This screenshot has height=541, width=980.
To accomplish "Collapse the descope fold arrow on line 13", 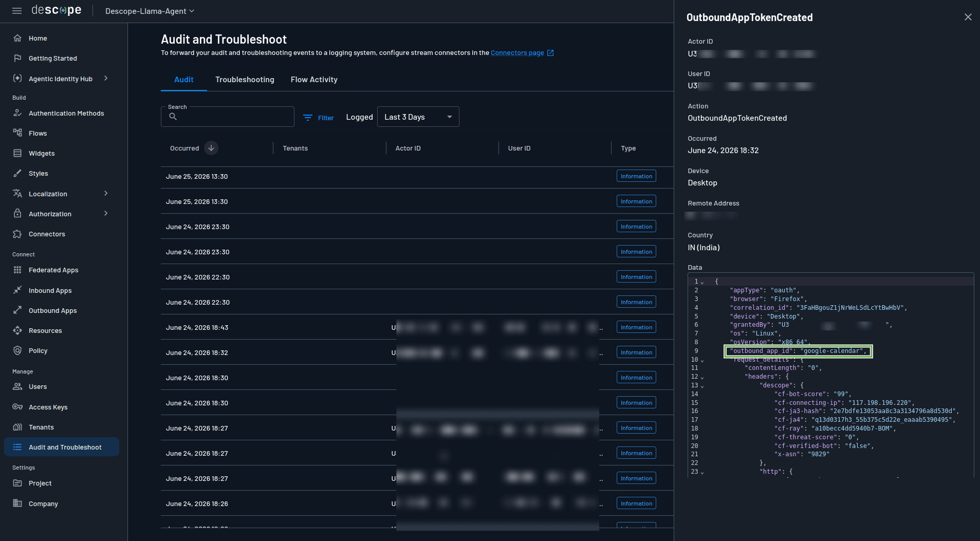I will pyautogui.click(x=702, y=386).
